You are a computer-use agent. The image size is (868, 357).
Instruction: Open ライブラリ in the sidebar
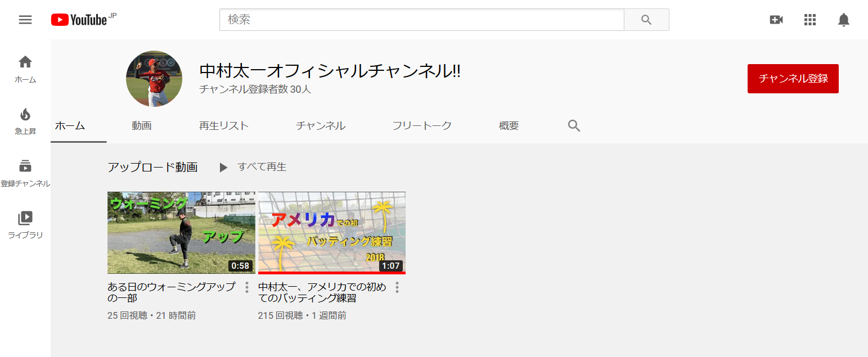[x=25, y=225]
